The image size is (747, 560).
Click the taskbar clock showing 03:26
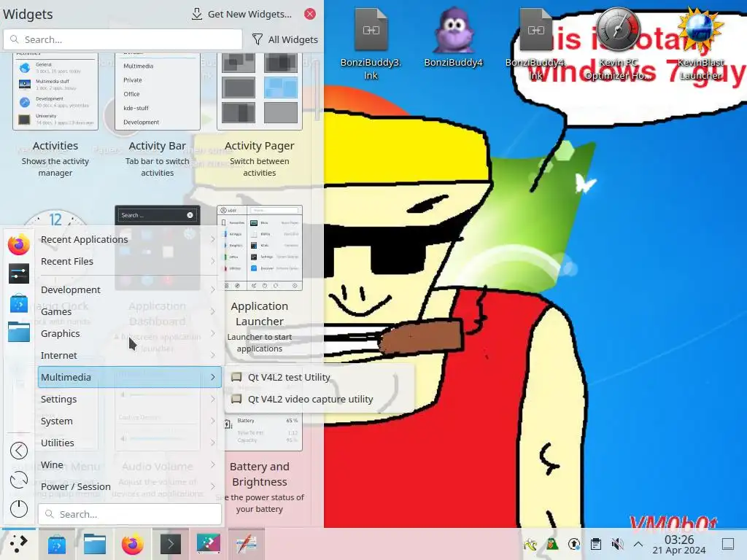tap(679, 544)
